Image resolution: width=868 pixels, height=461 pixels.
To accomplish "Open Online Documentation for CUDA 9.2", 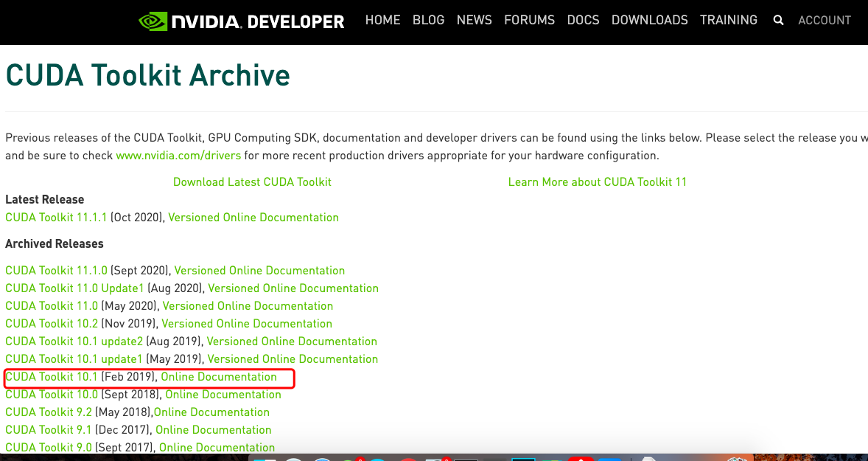I will point(211,412).
